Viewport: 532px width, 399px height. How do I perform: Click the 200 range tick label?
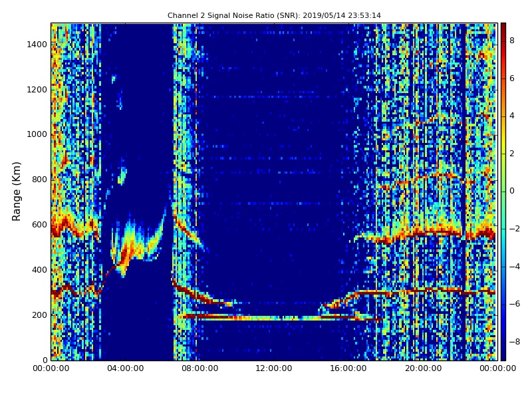(x=39, y=315)
